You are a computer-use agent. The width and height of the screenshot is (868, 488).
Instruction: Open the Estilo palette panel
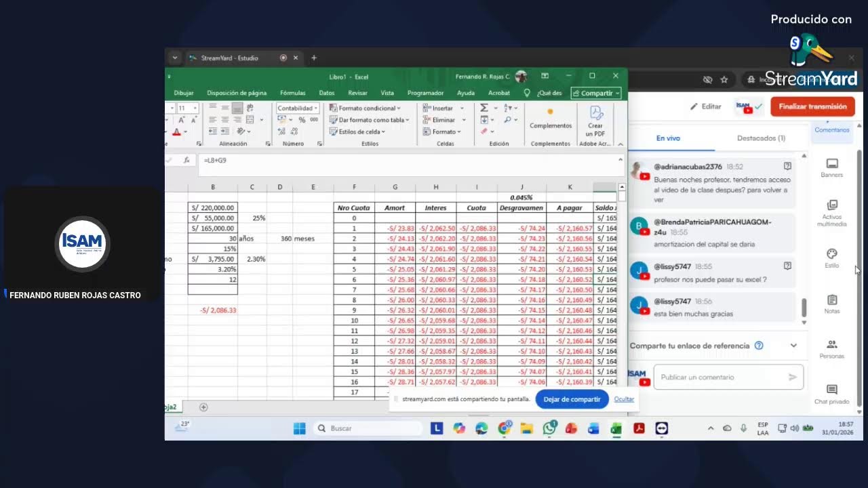[831, 258]
